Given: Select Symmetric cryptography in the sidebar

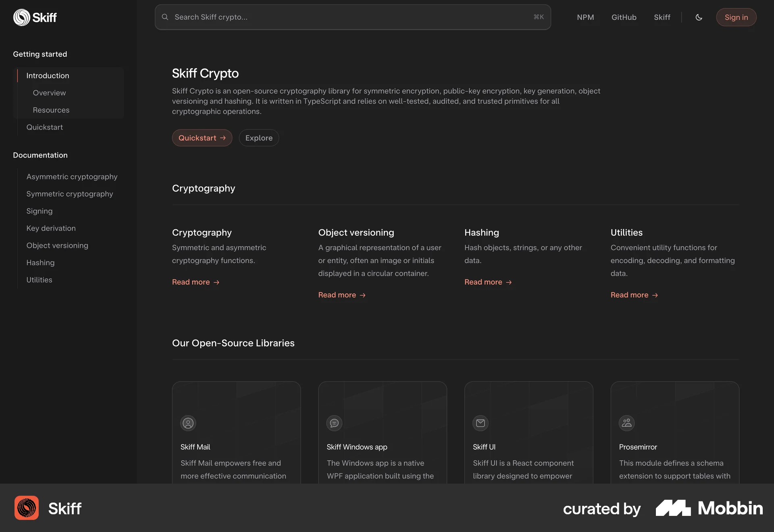Looking at the screenshot, I should point(69,194).
